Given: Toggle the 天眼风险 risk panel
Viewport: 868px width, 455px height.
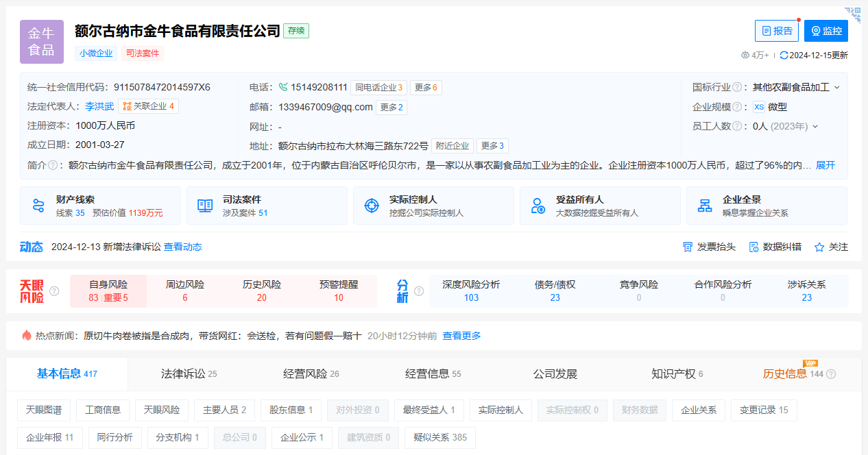Looking at the screenshot, I should pos(33,291).
